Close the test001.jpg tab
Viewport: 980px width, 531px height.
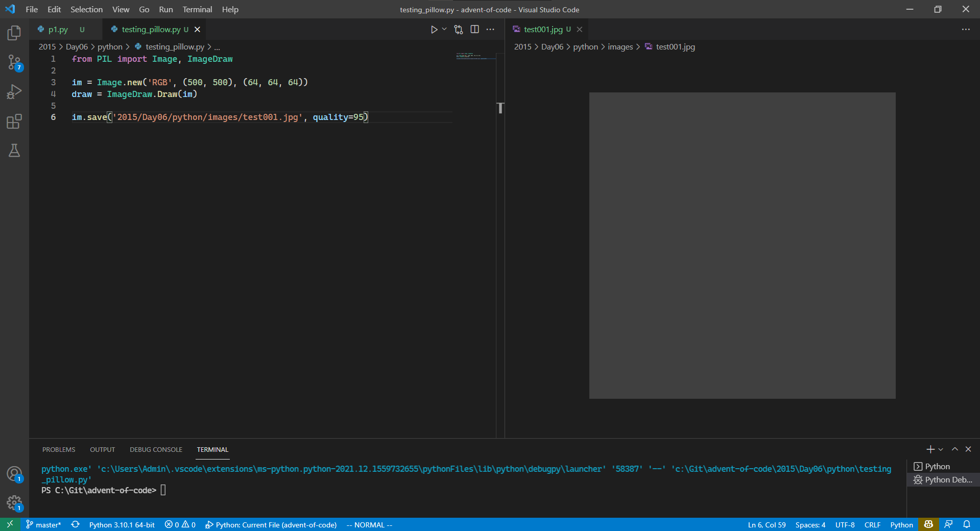click(579, 30)
